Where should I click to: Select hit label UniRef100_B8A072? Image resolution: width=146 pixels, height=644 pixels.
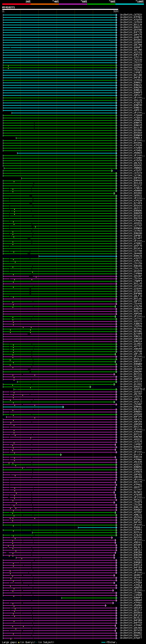131,636
